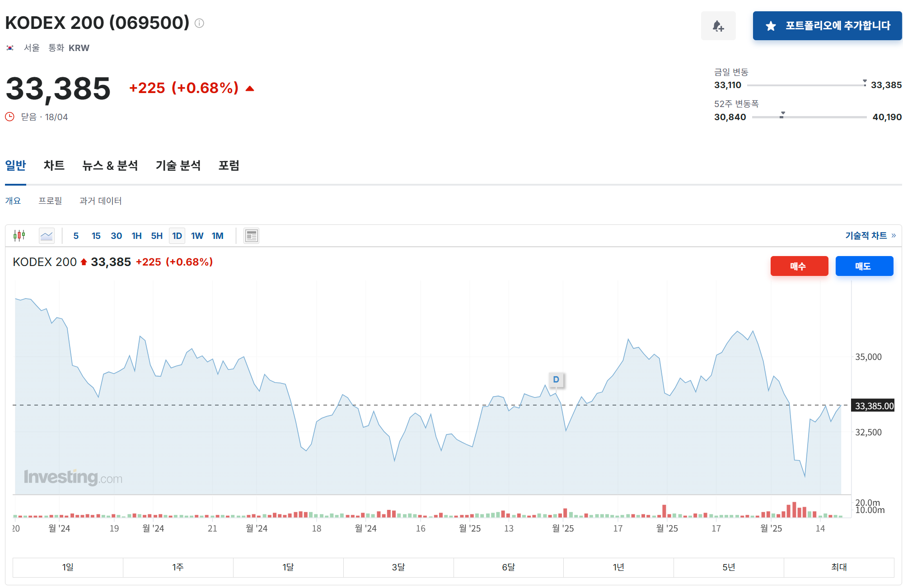Viewport: 903px width, 588px height.
Task: Select the 최대 time range
Action: click(838, 567)
